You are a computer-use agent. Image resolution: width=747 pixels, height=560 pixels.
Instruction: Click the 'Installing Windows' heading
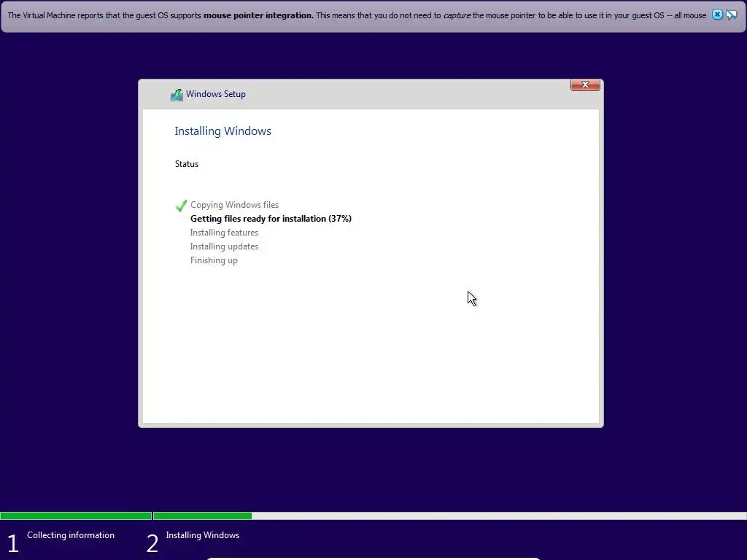(222, 131)
